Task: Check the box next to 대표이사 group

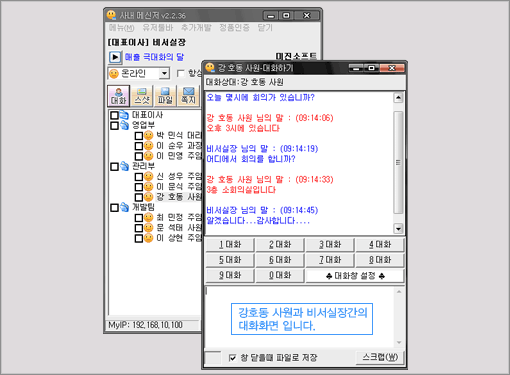Action: point(114,115)
